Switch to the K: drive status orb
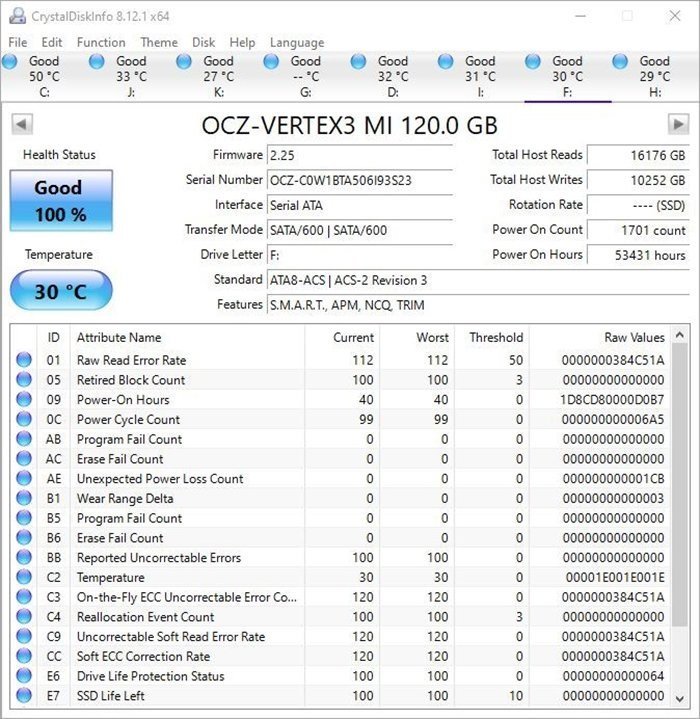Image resolution: width=700 pixels, height=719 pixels. coord(184,61)
